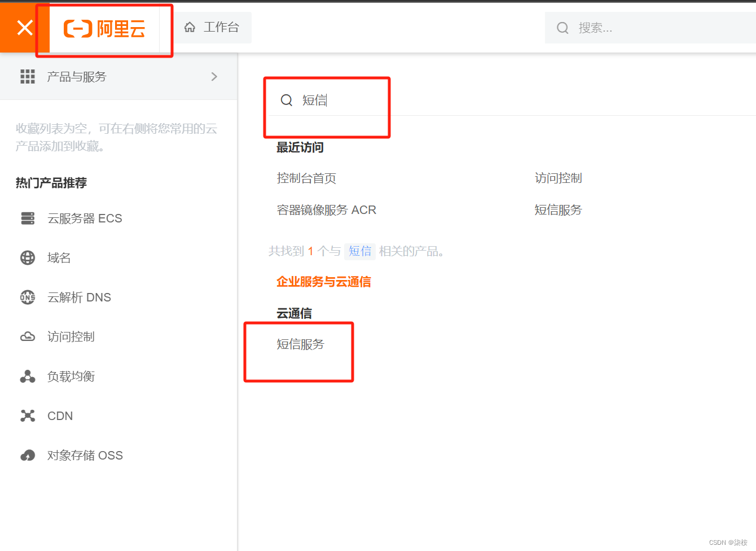Click the cloud icon beside 访问控制 in the sidebar
This screenshot has height=551, width=756.
(28, 337)
